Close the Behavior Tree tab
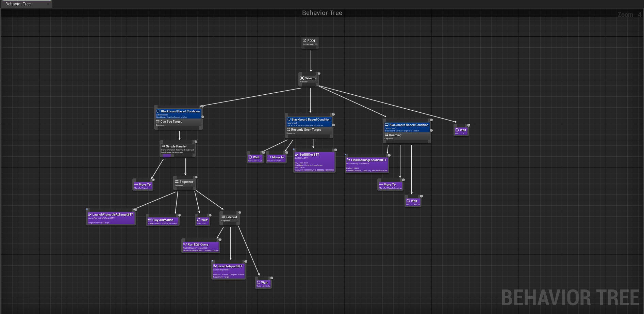Image resolution: width=644 pixels, height=314 pixels. pos(48,4)
